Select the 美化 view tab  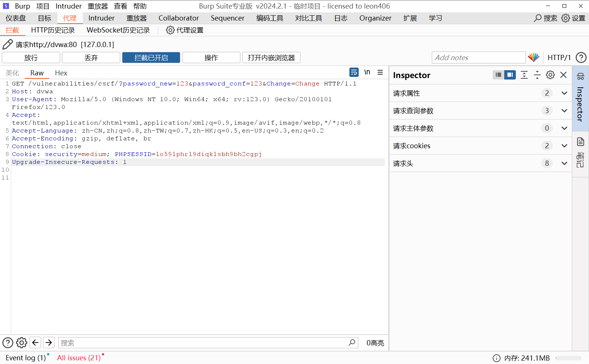point(12,73)
